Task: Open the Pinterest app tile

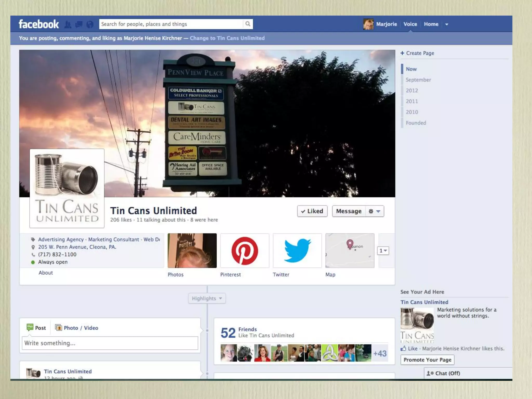Action: tap(244, 251)
